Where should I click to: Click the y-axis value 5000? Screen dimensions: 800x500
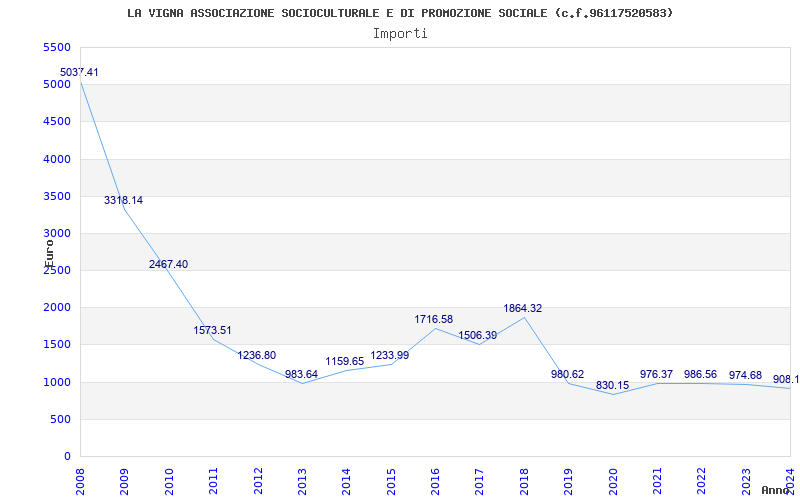(x=57, y=85)
